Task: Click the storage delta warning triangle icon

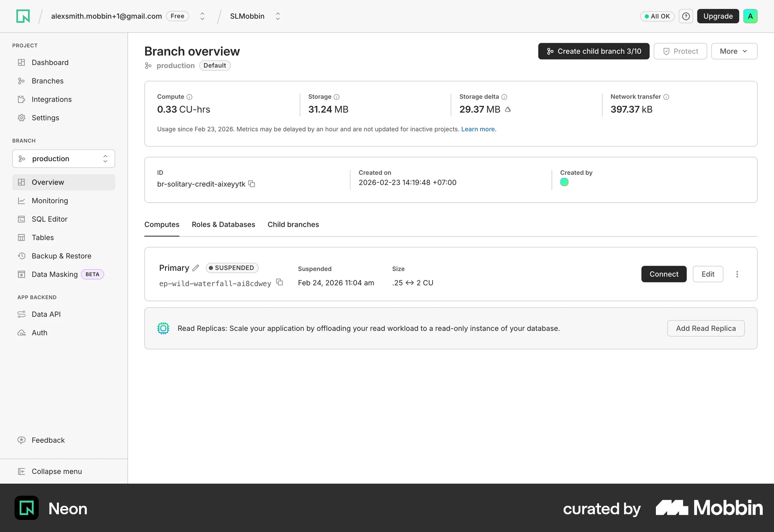Action: 508,109
